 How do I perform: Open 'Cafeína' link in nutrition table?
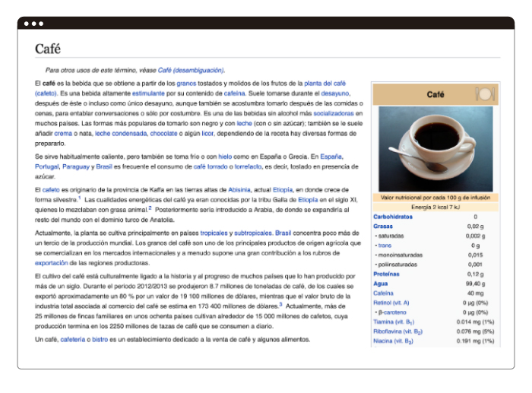click(x=383, y=293)
